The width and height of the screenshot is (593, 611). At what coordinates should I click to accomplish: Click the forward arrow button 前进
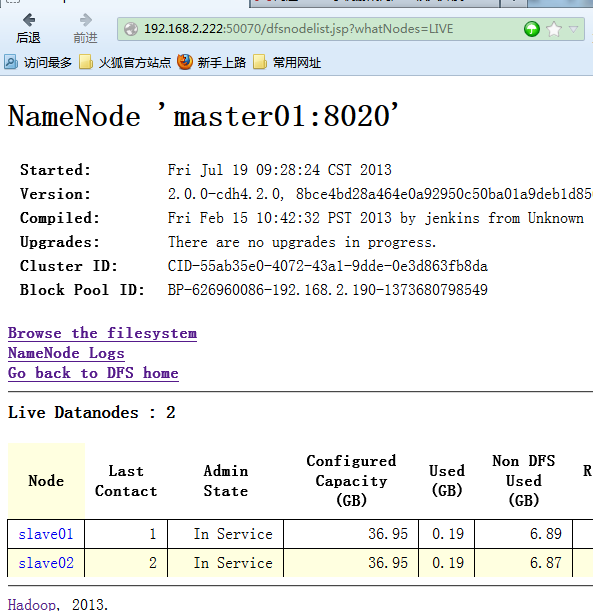click(x=85, y=28)
